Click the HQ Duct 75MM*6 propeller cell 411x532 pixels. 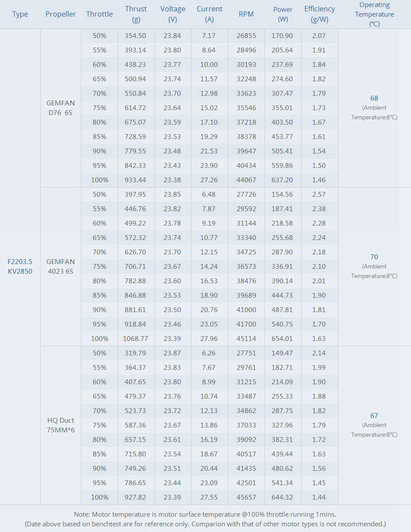60,425
